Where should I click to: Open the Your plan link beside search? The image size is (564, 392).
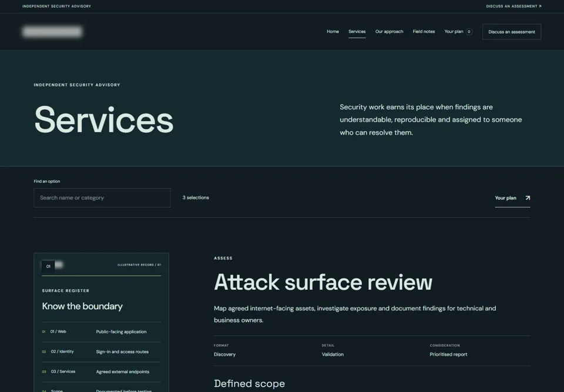click(x=512, y=198)
